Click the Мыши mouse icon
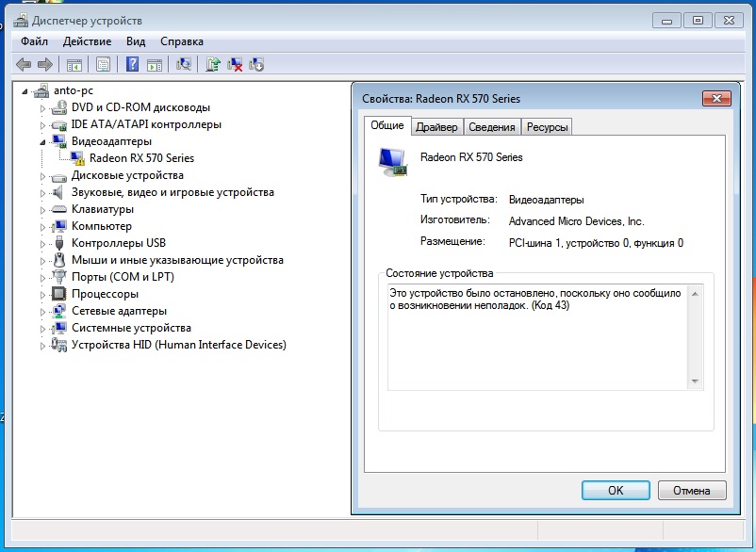 59,260
